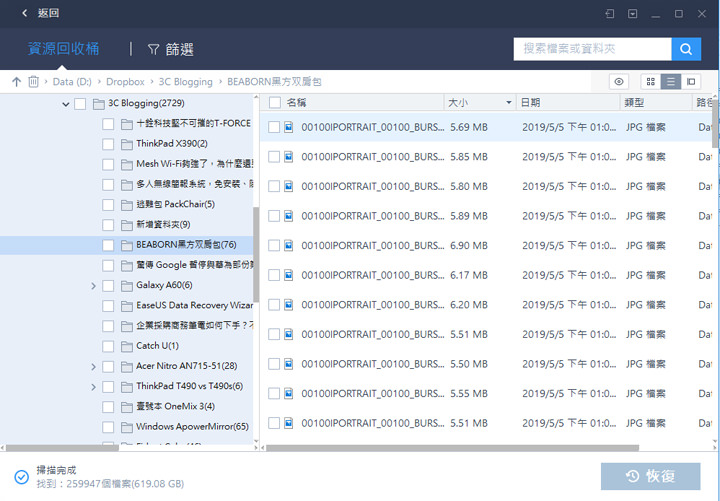Viewport: 720px width, 501px height.
Task: Click the blue search magnifier button
Action: pos(686,49)
